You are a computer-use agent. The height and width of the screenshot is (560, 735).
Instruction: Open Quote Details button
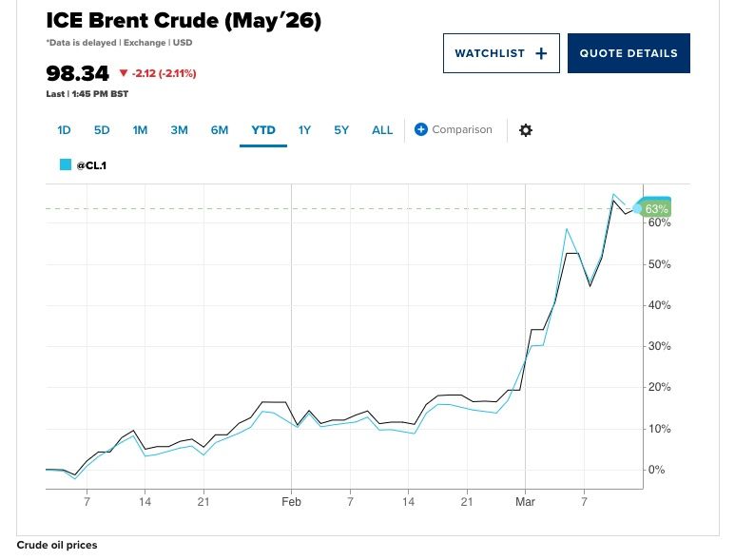coord(629,53)
